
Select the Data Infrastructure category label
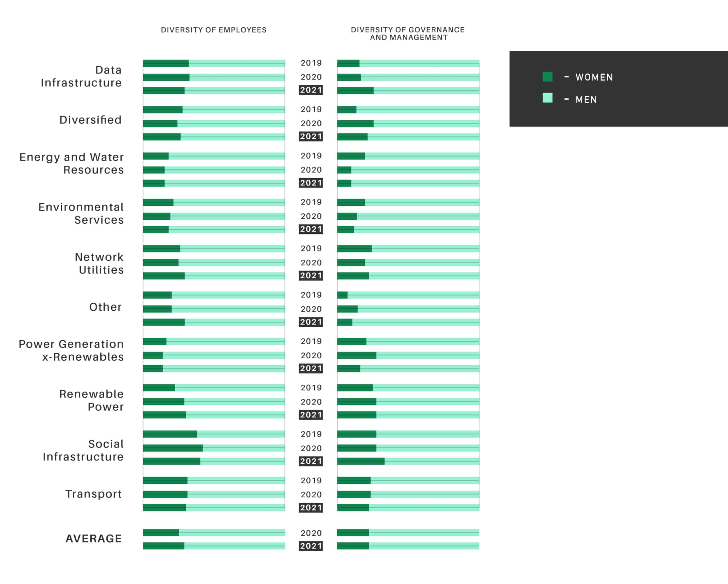coord(81,76)
